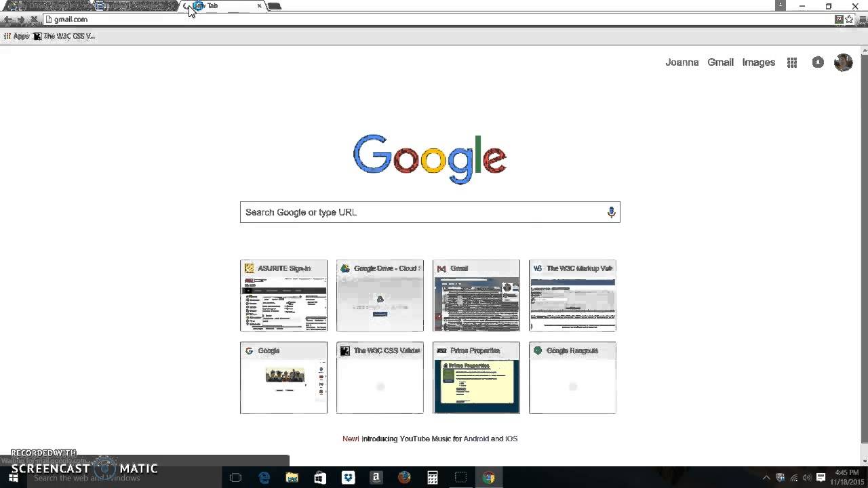Viewport: 868px width, 488px height.
Task: Launch Microsoft Edge from taskbar
Action: [x=264, y=478]
